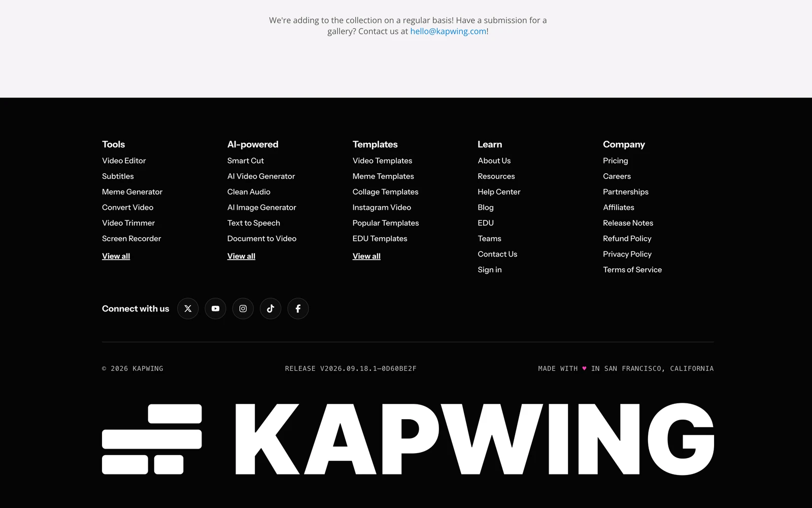Click the large Kapwing footer logo
This screenshot has width=812, height=508.
click(x=408, y=439)
